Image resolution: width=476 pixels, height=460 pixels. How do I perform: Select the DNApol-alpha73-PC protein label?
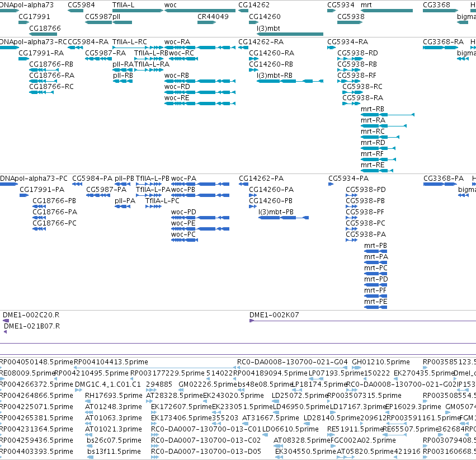pyautogui.click(x=34, y=178)
